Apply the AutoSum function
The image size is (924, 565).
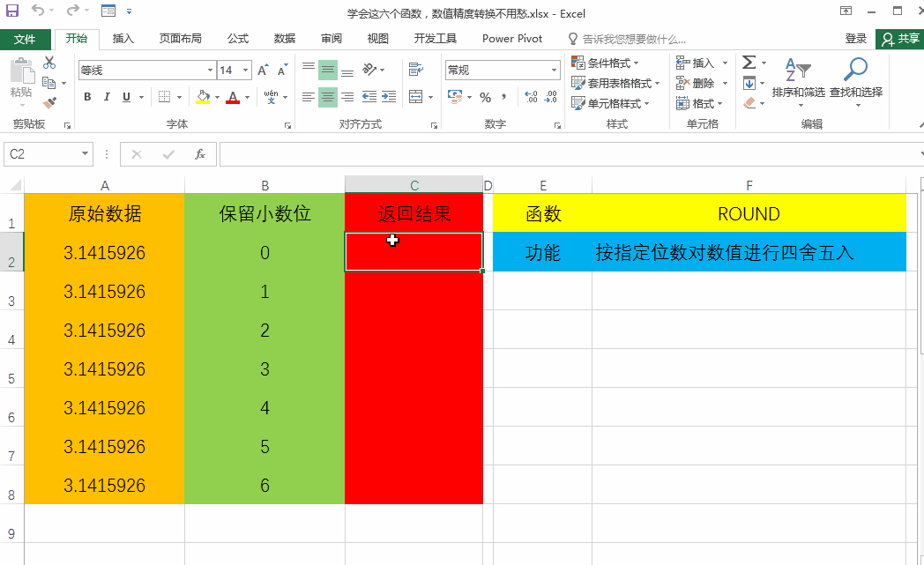[750, 62]
